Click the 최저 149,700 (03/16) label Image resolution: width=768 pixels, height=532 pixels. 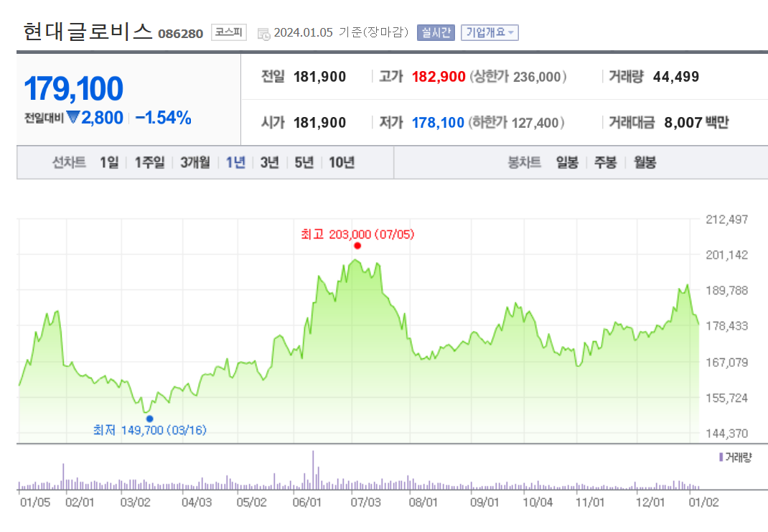[x=150, y=430]
